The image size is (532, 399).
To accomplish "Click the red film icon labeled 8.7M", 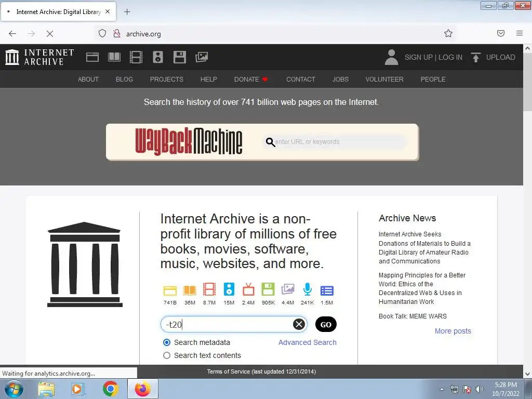I will click(209, 289).
